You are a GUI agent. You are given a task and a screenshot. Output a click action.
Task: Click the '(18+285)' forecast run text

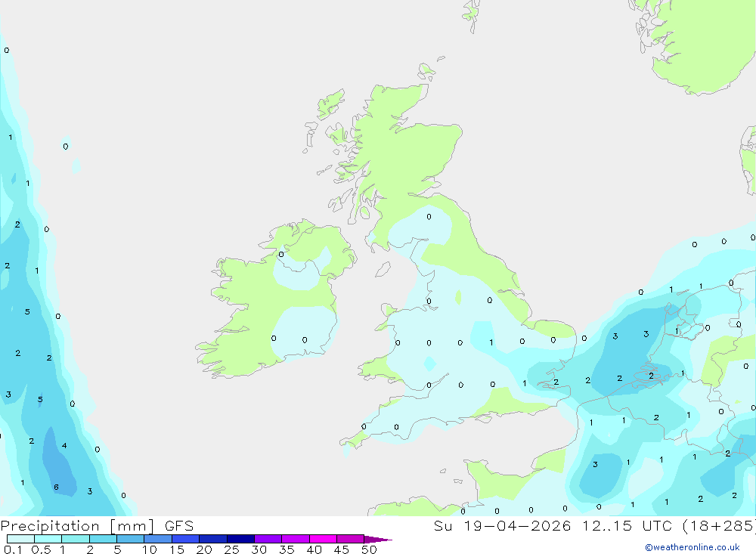click(718, 526)
